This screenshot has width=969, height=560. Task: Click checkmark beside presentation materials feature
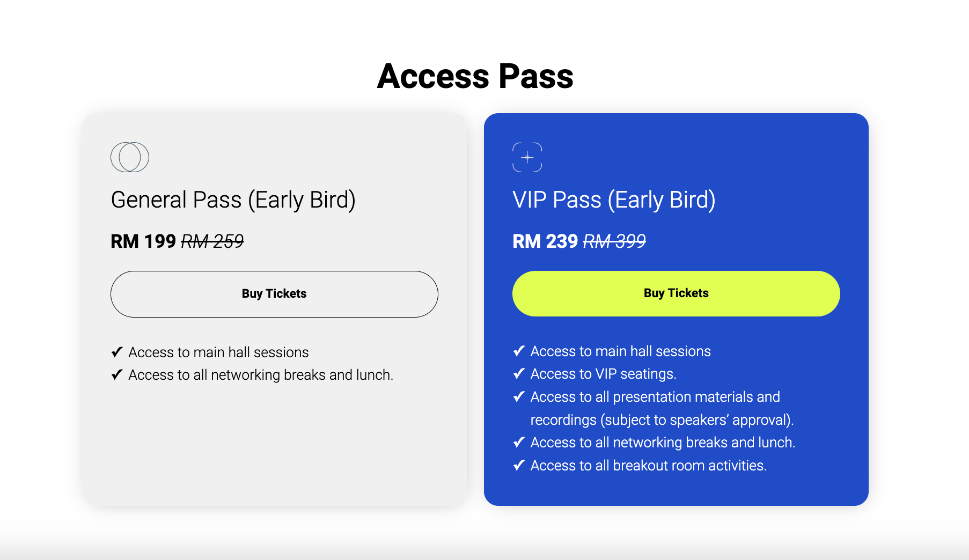coord(519,396)
